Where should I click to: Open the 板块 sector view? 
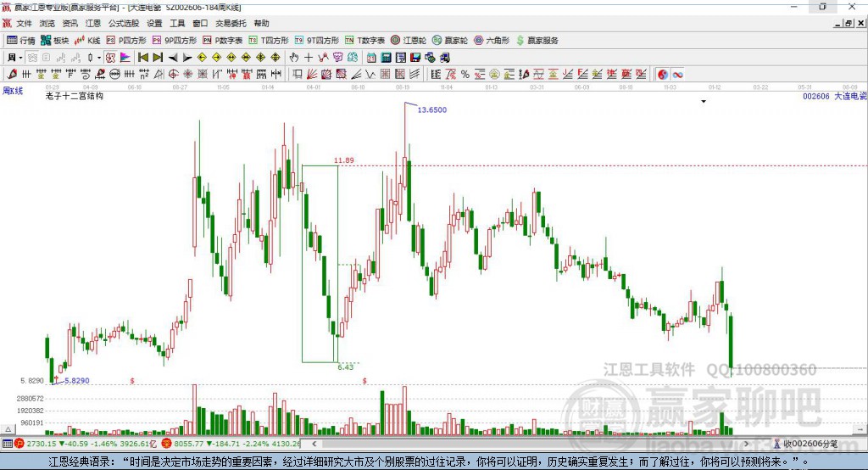54,41
